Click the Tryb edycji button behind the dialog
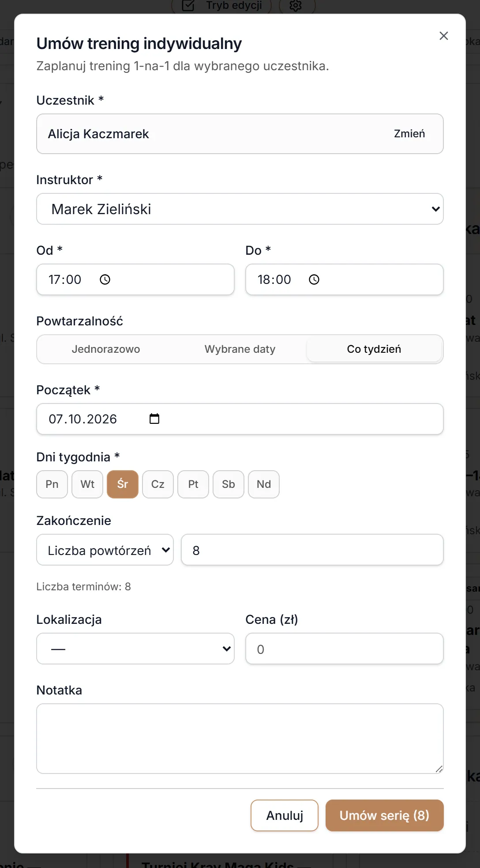 click(x=222, y=5)
